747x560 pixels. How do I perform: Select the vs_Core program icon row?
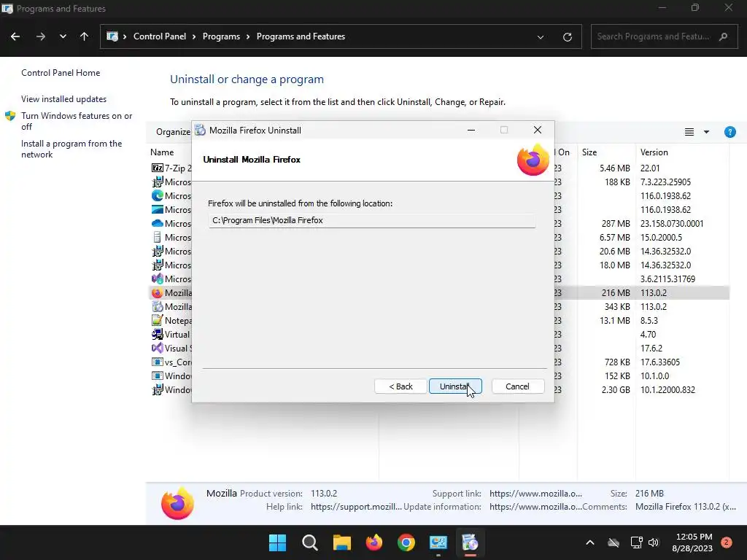tap(158, 362)
